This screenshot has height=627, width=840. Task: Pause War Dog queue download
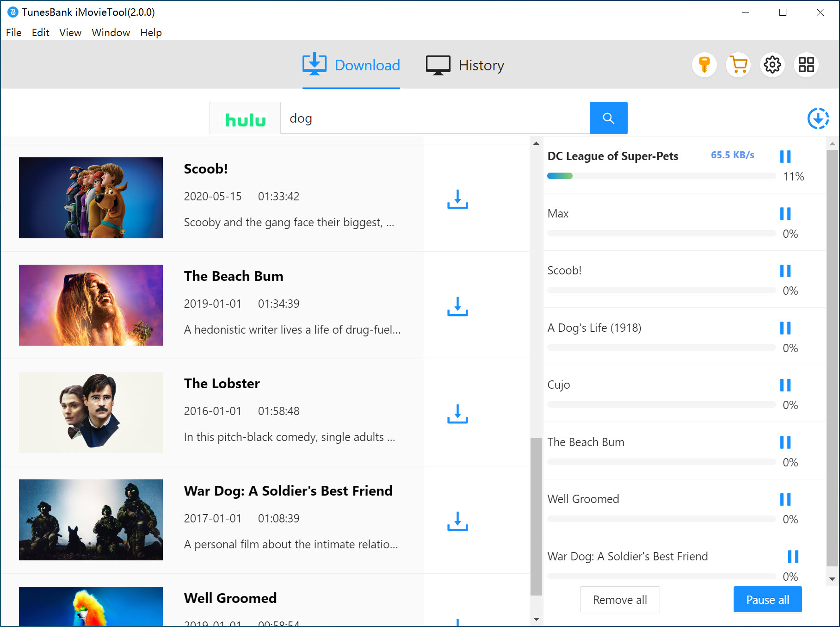(793, 557)
